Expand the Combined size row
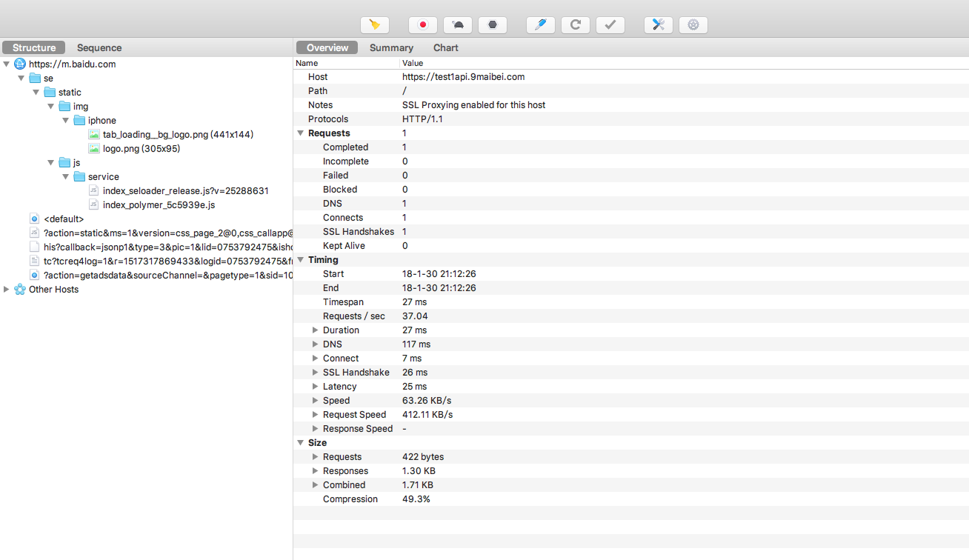 tap(316, 485)
